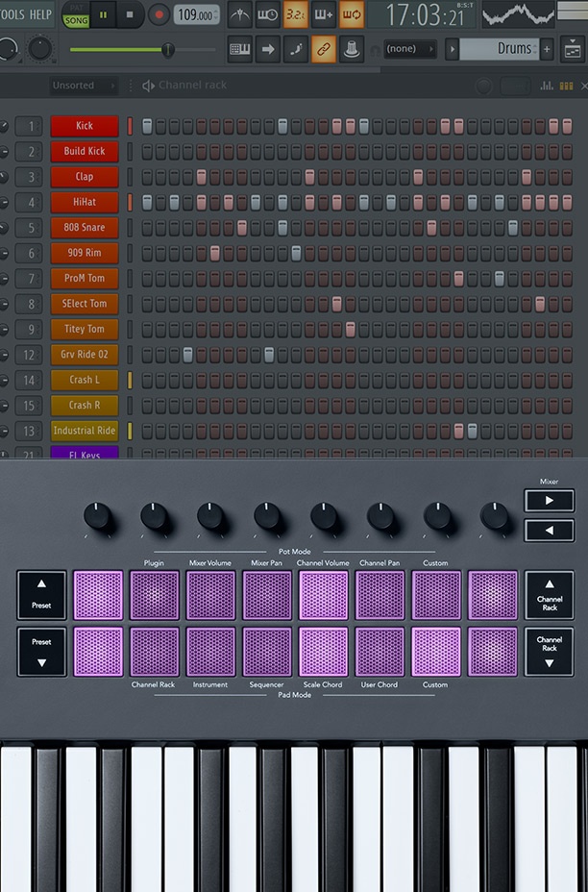588x892 pixels.
Task: Click the Preset up button
Action: (41, 594)
